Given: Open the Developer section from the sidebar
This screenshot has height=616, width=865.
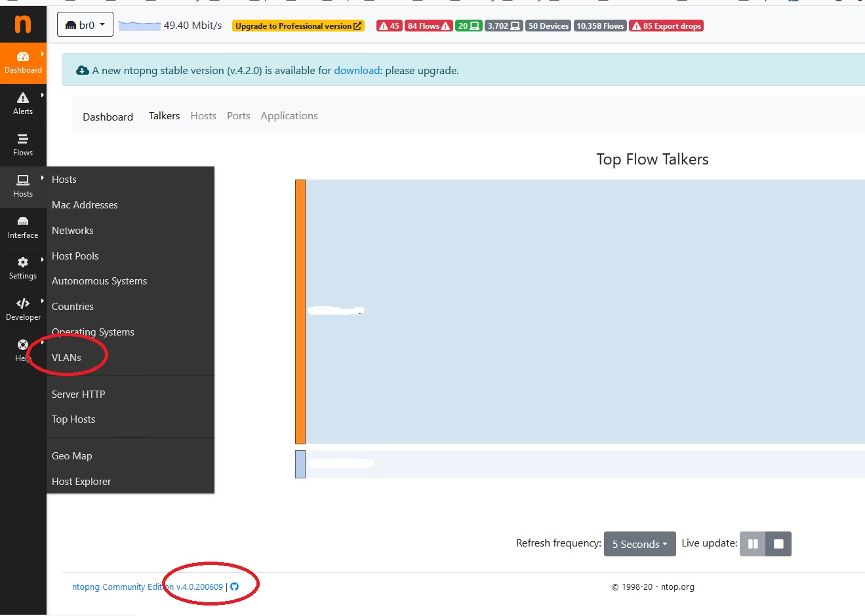Looking at the screenshot, I should pyautogui.click(x=23, y=308).
